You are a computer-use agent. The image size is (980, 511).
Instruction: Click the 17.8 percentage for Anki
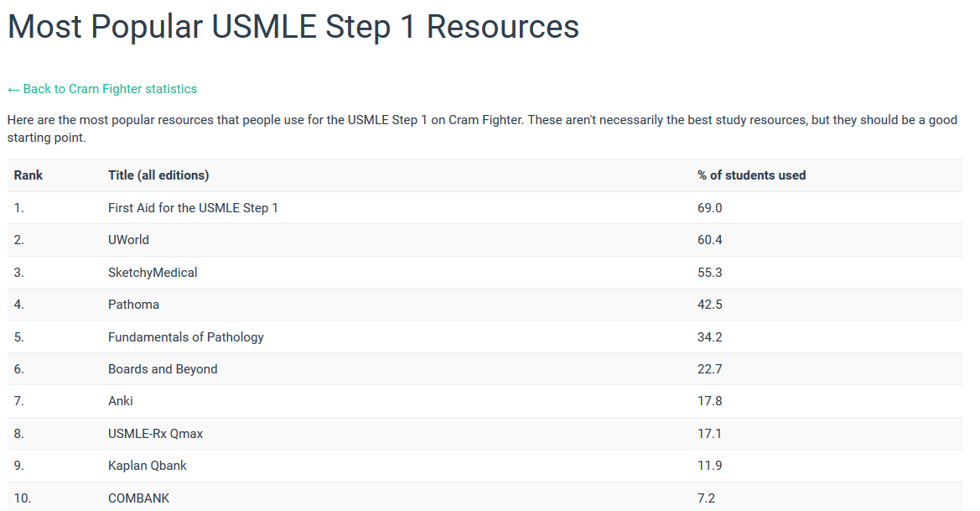(x=710, y=401)
